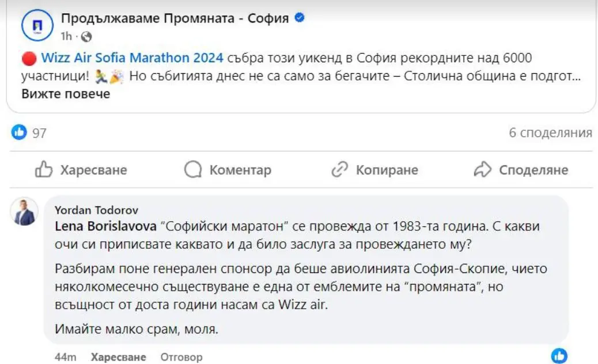Expand the post with Вижте повече

(66, 93)
